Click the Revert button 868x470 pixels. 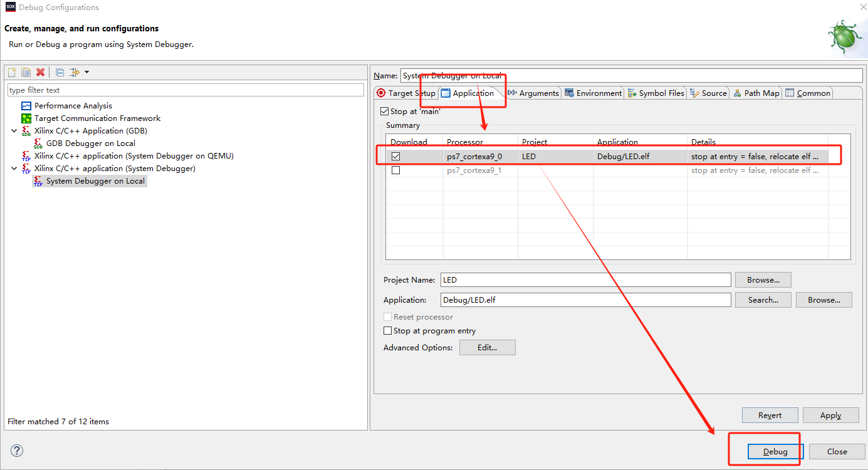770,415
